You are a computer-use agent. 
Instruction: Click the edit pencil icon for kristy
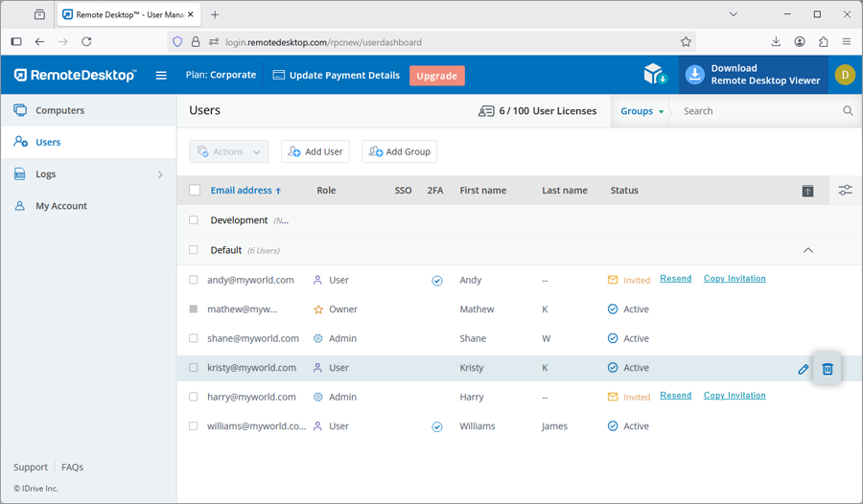point(803,369)
